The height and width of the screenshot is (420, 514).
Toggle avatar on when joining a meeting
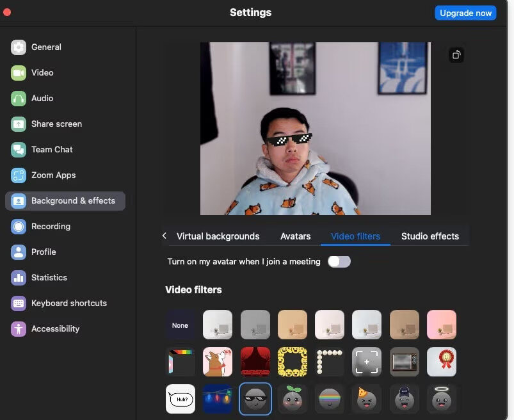[x=339, y=261]
